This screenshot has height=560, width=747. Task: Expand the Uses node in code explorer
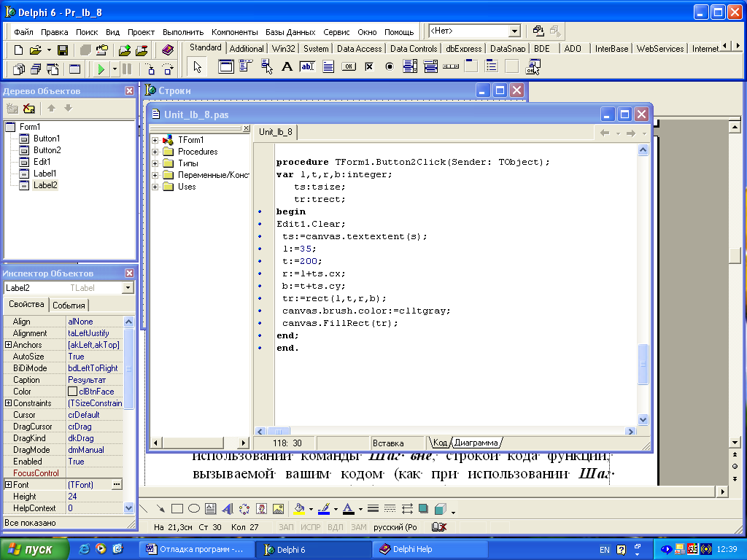155,187
